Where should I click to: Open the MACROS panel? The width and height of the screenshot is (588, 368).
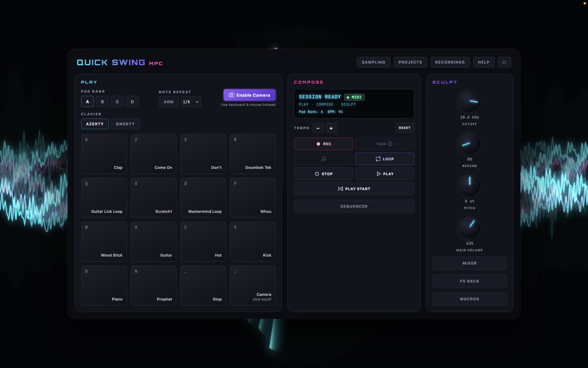point(470,299)
